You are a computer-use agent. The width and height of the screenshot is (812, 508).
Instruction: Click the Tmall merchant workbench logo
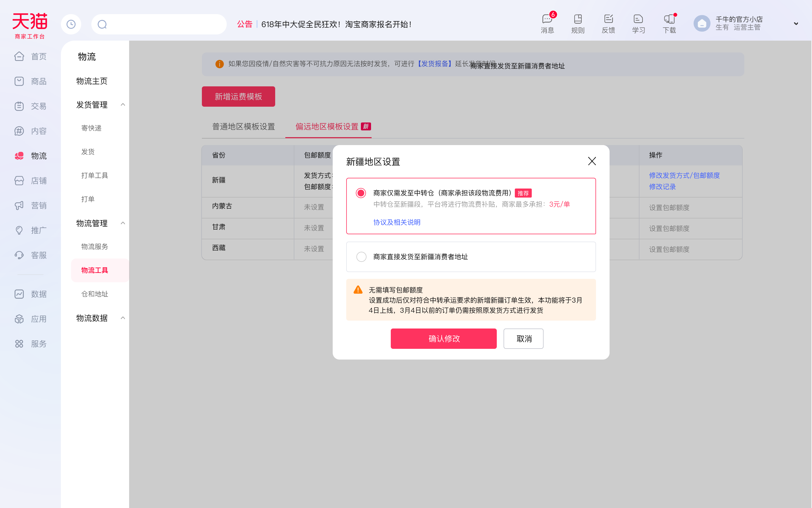pyautogui.click(x=30, y=25)
